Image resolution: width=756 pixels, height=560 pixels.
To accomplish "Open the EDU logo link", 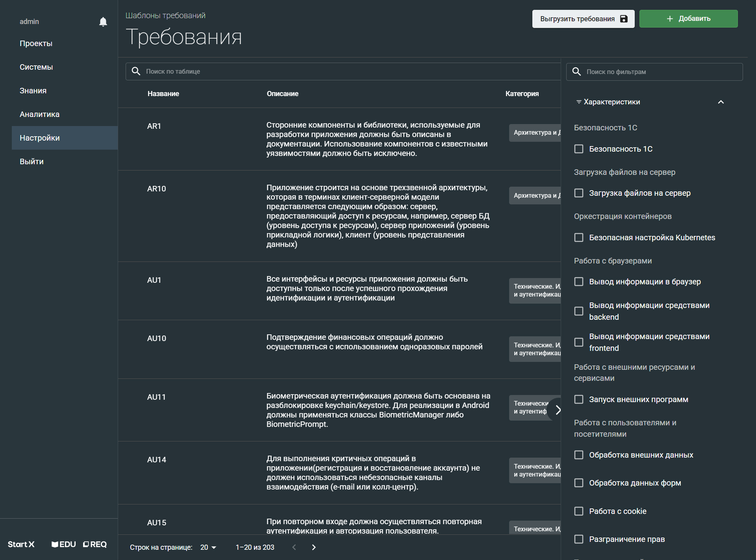I will click(64, 544).
